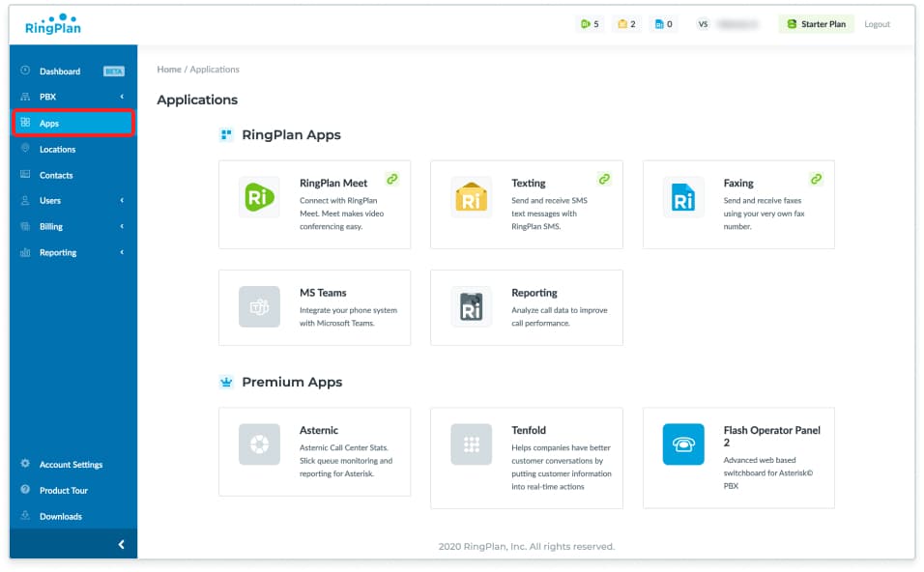Open the Tenfold app icon
Screen dimensions: 924x572
pyautogui.click(x=471, y=444)
